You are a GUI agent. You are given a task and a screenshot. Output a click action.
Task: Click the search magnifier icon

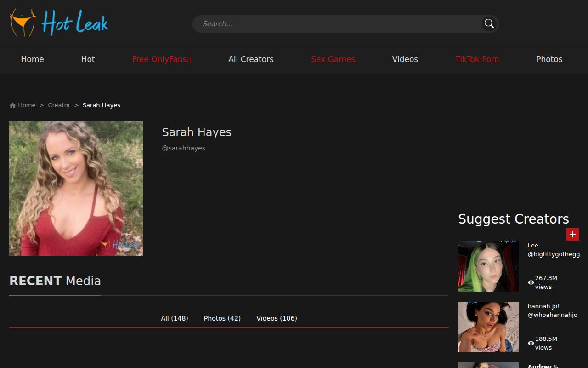[x=488, y=23]
